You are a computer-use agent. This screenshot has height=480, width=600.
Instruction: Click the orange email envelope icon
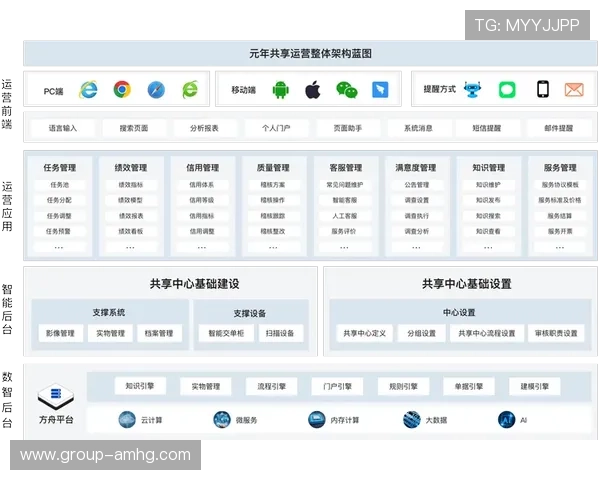(x=574, y=90)
